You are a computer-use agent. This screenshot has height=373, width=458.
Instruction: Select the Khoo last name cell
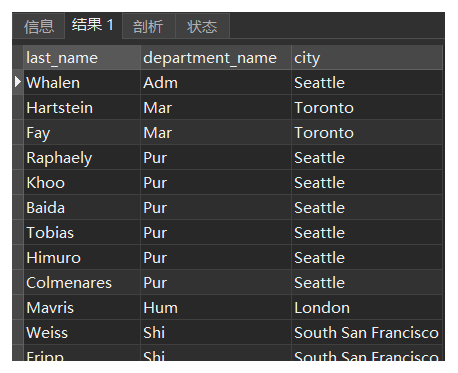click(x=82, y=183)
